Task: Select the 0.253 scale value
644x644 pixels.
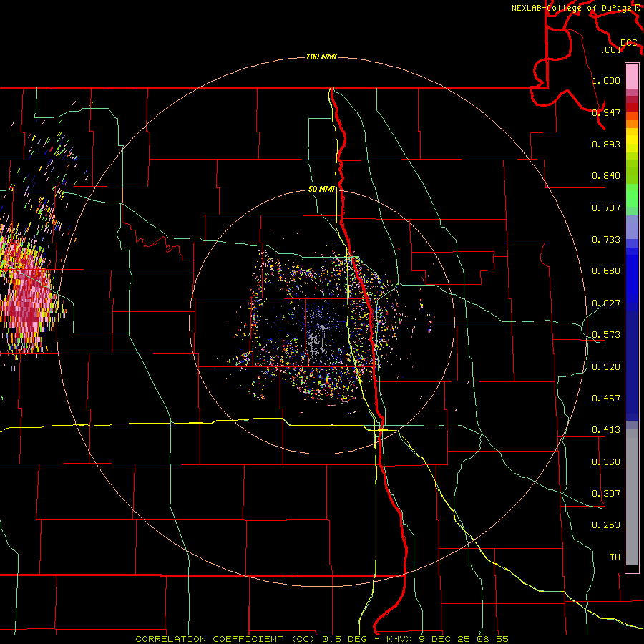Action: click(606, 525)
